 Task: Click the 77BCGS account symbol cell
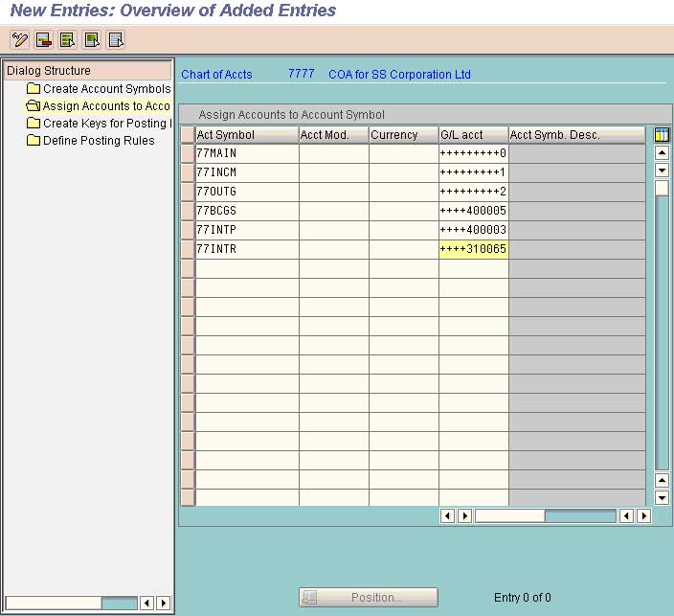pos(247,211)
